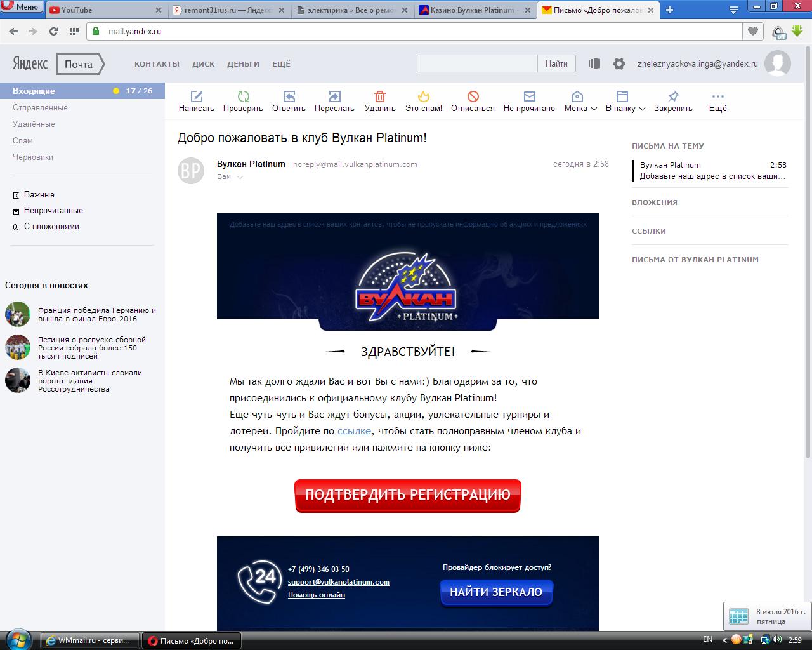Click the mail search input field
This screenshot has height=650, width=812.
pyautogui.click(x=477, y=63)
